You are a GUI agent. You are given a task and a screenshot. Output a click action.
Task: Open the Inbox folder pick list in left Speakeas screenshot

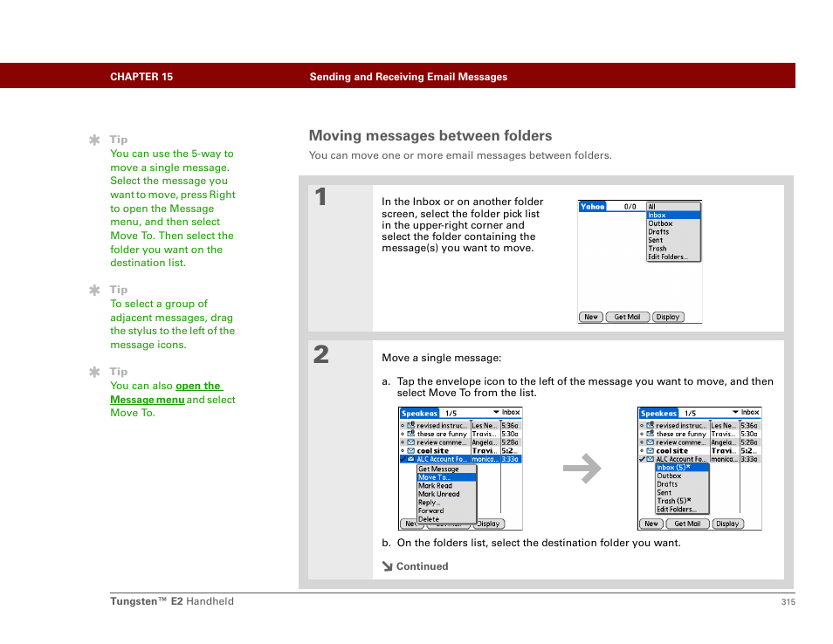pos(506,412)
